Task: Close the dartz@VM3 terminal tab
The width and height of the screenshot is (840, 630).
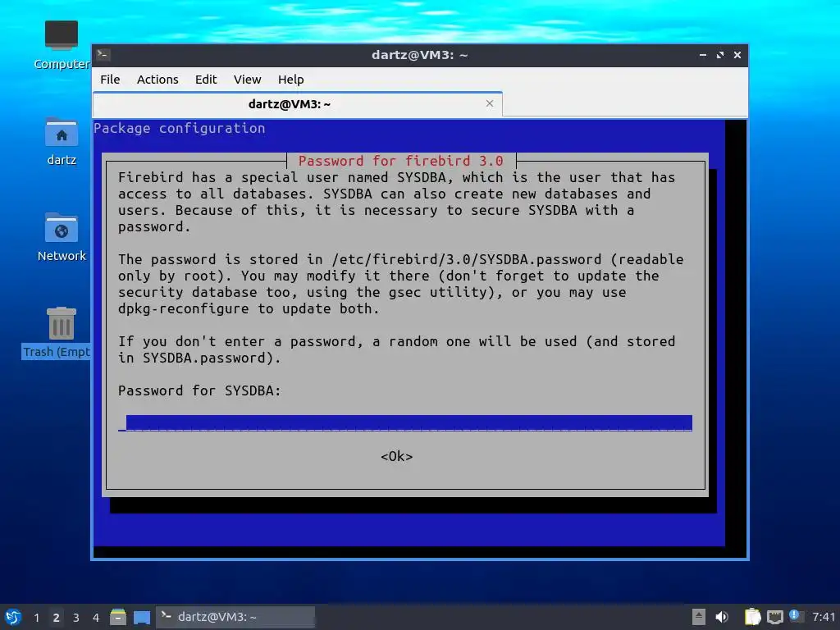Action: [x=489, y=103]
